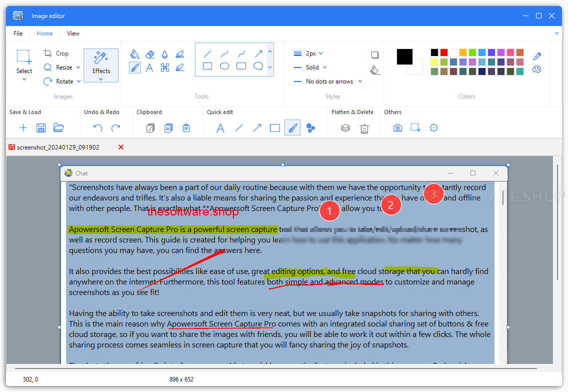Paste from clipboard icon
Screen dimensions: 568x392
pyautogui.click(x=186, y=128)
